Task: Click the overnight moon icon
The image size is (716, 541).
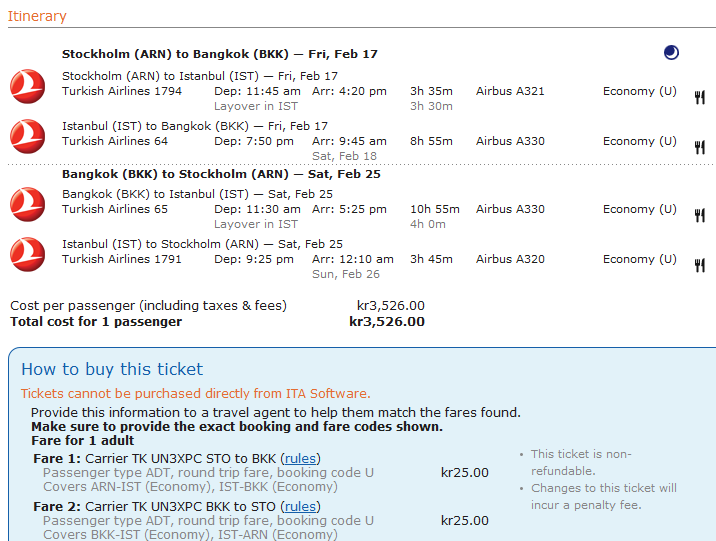Action: (671, 53)
